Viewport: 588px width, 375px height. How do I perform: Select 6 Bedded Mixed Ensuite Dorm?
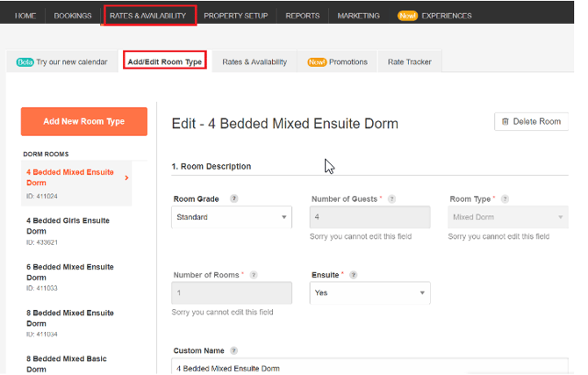(69, 271)
